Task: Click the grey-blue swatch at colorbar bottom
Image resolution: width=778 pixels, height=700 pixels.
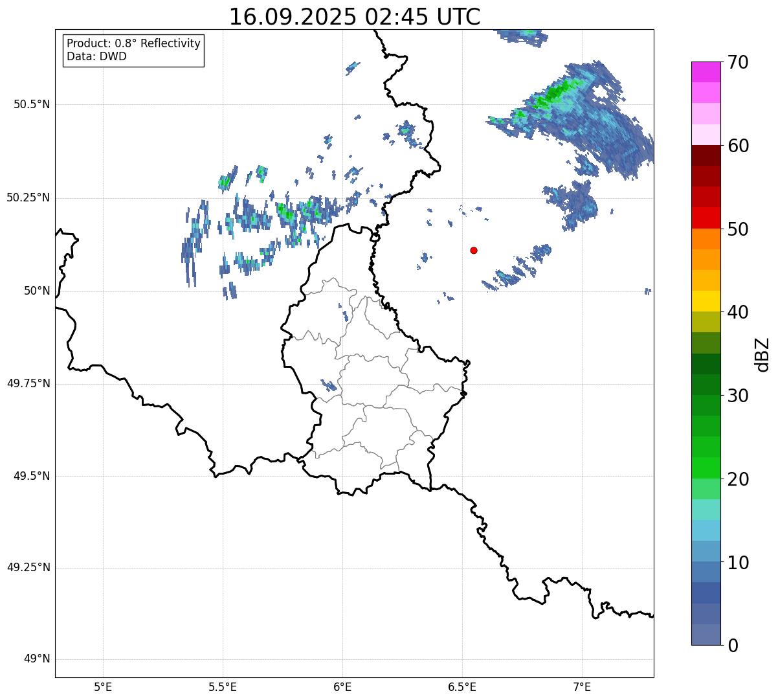Action: coord(706,635)
